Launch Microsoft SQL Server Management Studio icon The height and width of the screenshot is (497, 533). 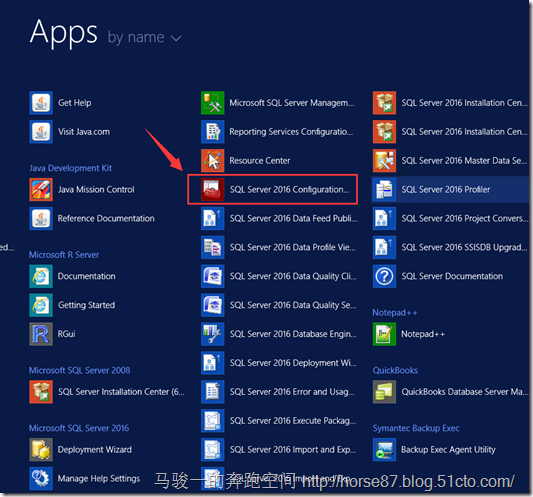(x=212, y=103)
